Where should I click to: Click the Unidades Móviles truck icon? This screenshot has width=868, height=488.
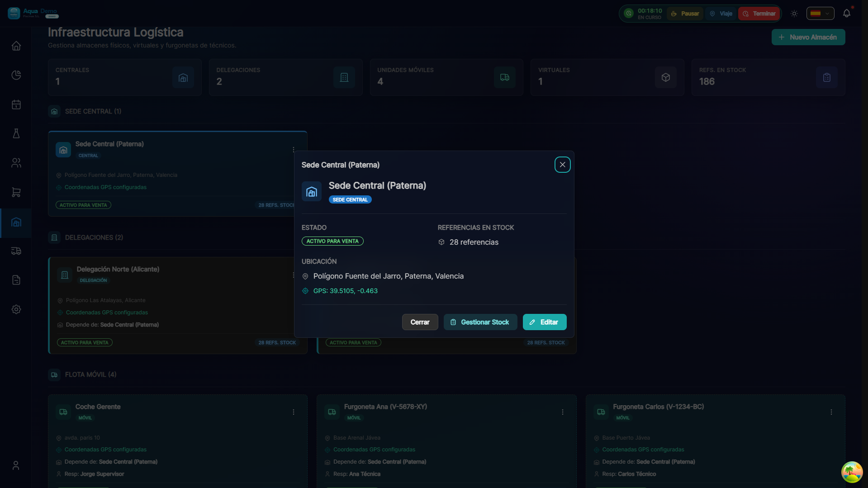(505, 77)
